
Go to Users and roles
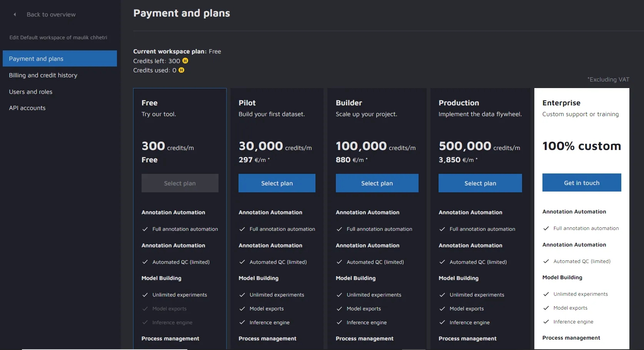[31, 92]
